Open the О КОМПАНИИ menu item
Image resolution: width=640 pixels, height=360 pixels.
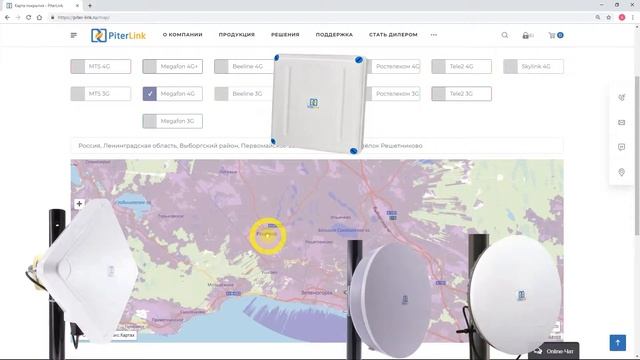[182, 35]
